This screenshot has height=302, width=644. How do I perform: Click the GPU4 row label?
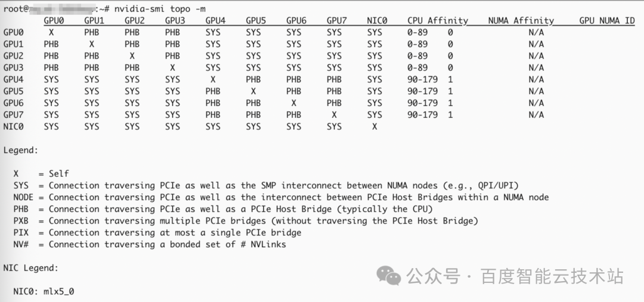point(14,79)
